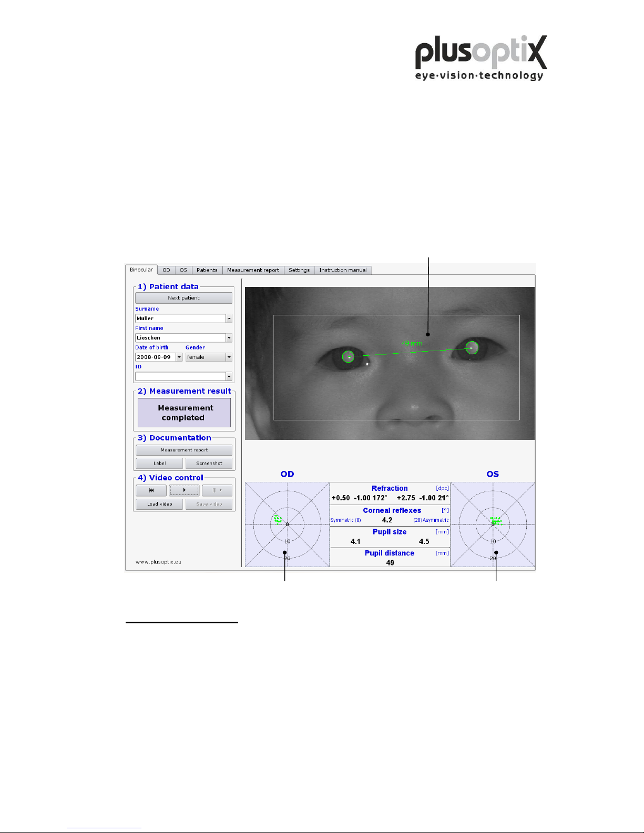
Task: Click the Label button
Action: [x=159, y=464]
